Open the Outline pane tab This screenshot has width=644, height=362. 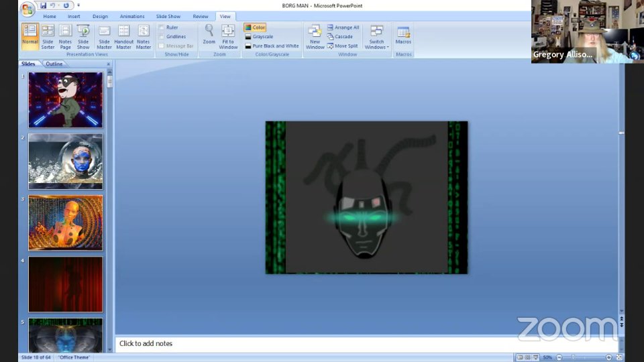tap(54, 64)
